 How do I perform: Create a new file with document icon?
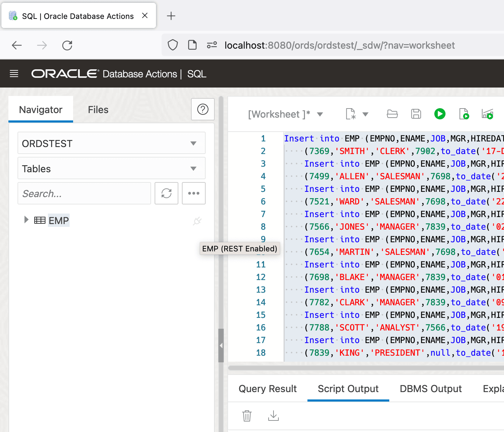351,114
